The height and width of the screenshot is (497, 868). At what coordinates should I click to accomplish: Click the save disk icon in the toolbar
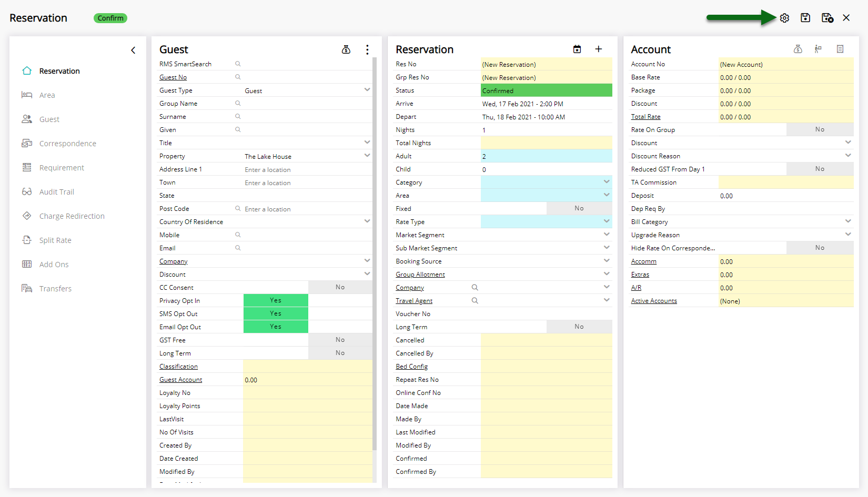805,17
